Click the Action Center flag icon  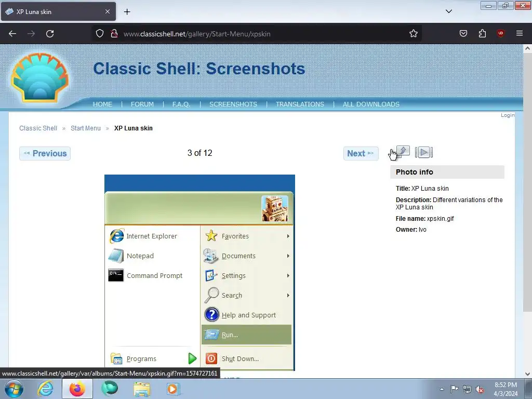(454, 389)
